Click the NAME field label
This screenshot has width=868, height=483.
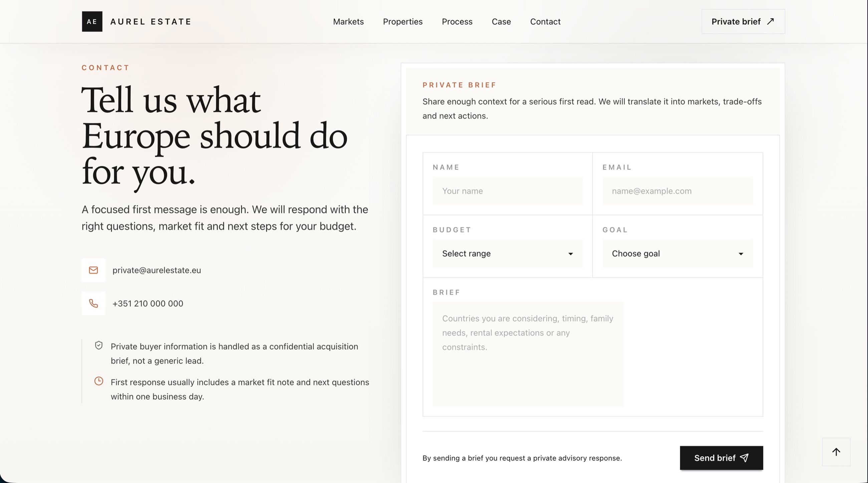click(446, 167)
